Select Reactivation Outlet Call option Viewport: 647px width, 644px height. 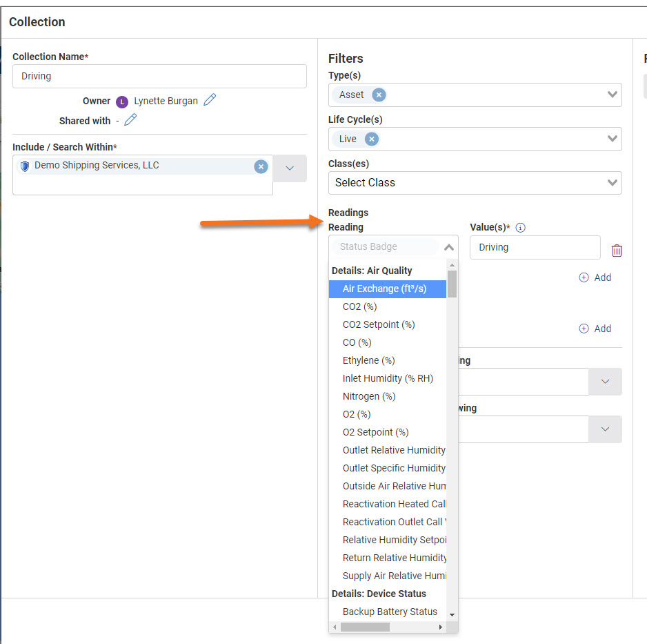click(388, 522)
